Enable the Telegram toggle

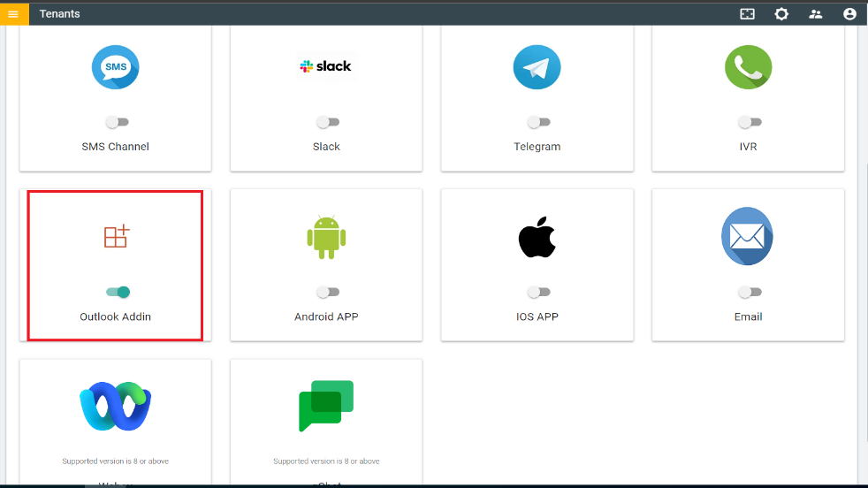[x=538, y=122]
